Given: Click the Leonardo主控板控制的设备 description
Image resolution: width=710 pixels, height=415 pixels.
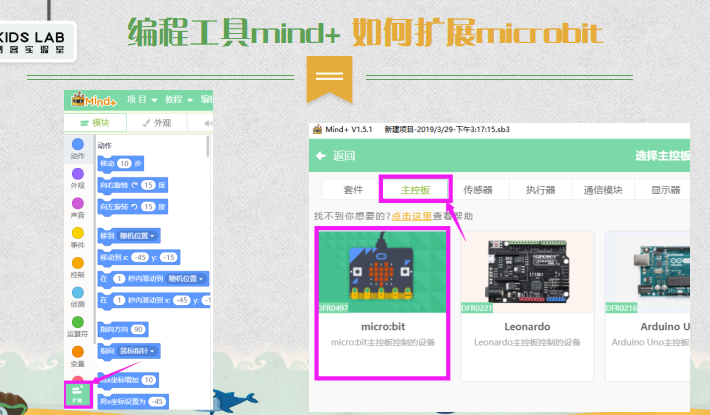Looking at the screenshot, I should tap(527, 342).
